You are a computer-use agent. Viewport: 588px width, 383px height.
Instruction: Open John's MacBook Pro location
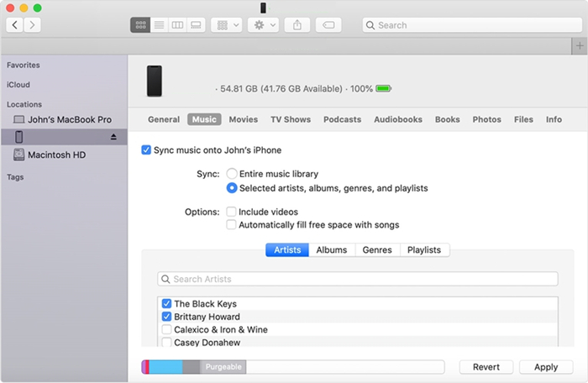63,119
